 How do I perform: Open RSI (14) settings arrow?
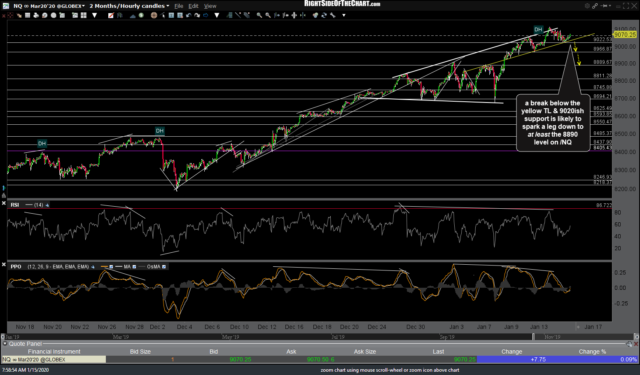(47, 205)
